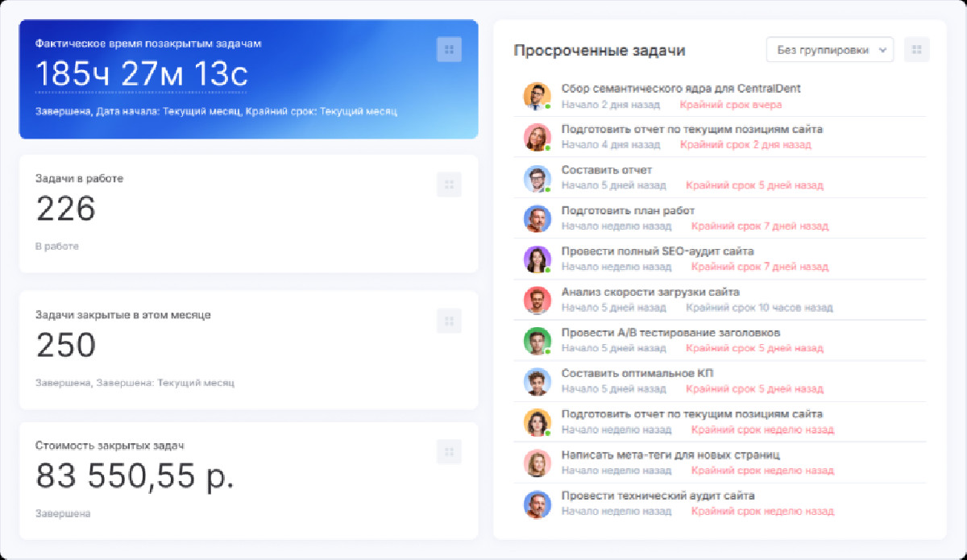
Task: Select 'Провести A/B тестирование заголовков' task
Action: pos(670,333)
